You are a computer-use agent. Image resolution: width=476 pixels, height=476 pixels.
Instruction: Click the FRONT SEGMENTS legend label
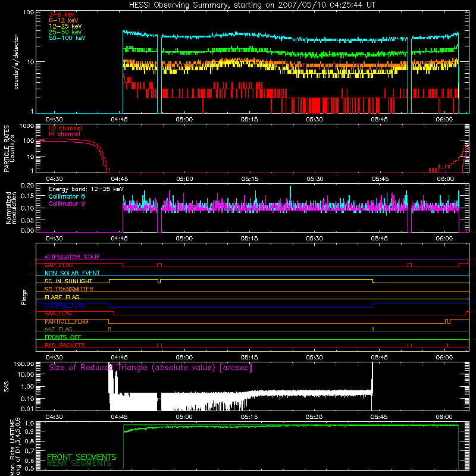point(82,457)
